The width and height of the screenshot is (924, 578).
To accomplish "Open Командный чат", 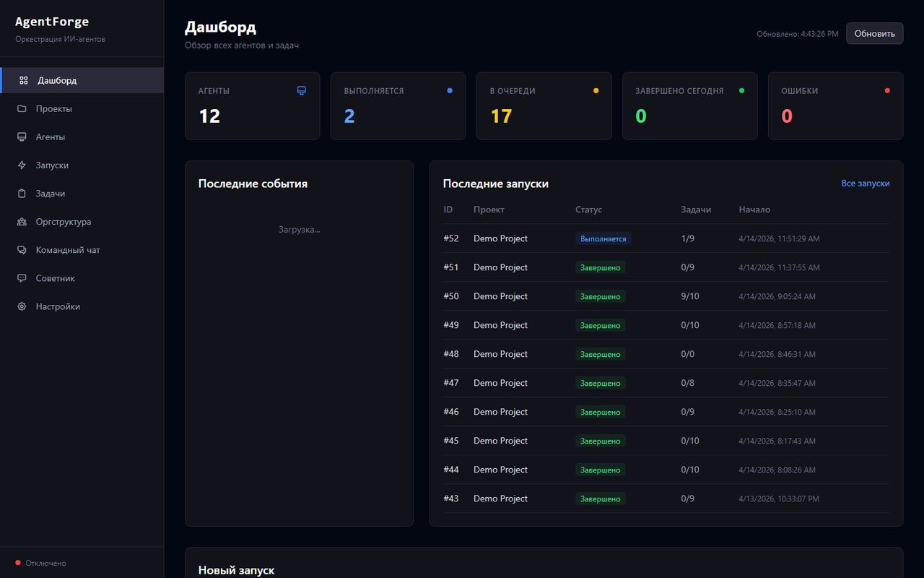I will click(82, 250).
